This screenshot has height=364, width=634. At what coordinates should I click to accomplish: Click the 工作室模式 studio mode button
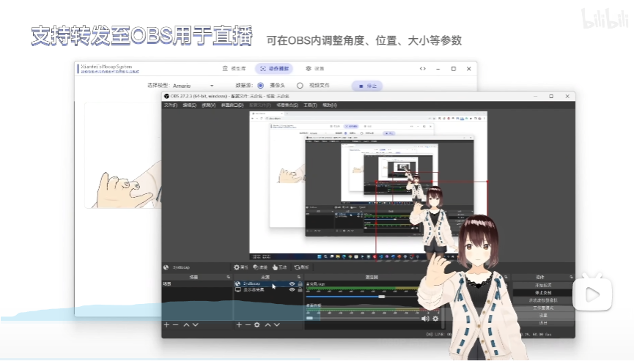(x=543, y=308)
